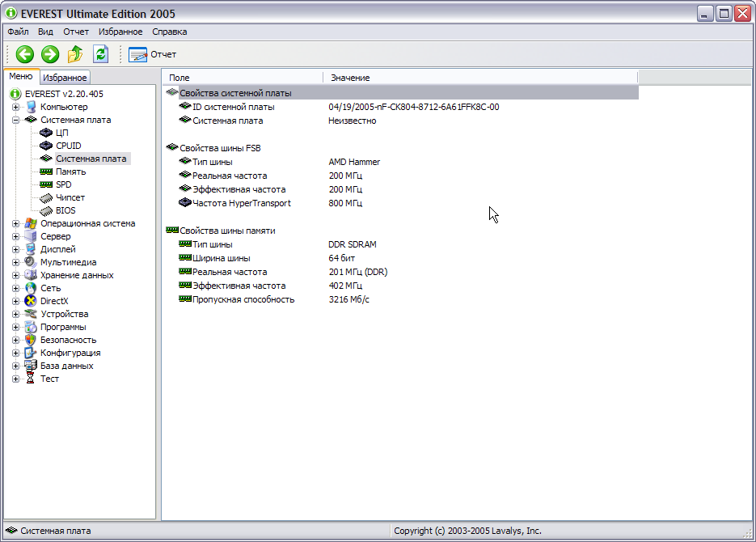
Task: Click the 201 МГц (DDR) value
Action: click(357, 272)
